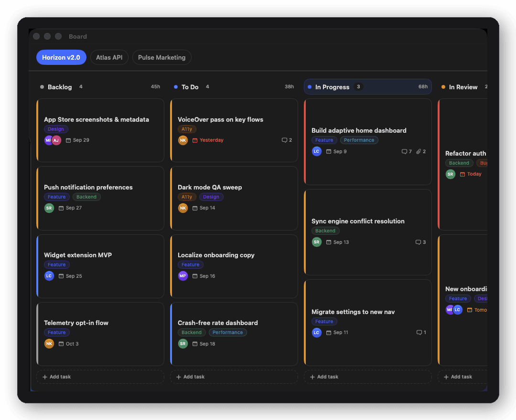Add task to In Review column
516x420 pixels.
pos(462,377)
